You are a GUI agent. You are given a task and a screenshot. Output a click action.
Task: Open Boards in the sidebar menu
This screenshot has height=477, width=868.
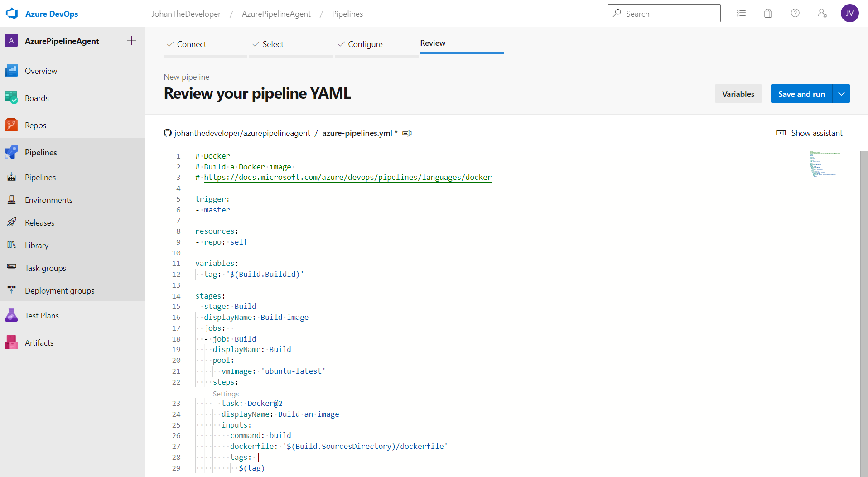click(x=72, y=98)
